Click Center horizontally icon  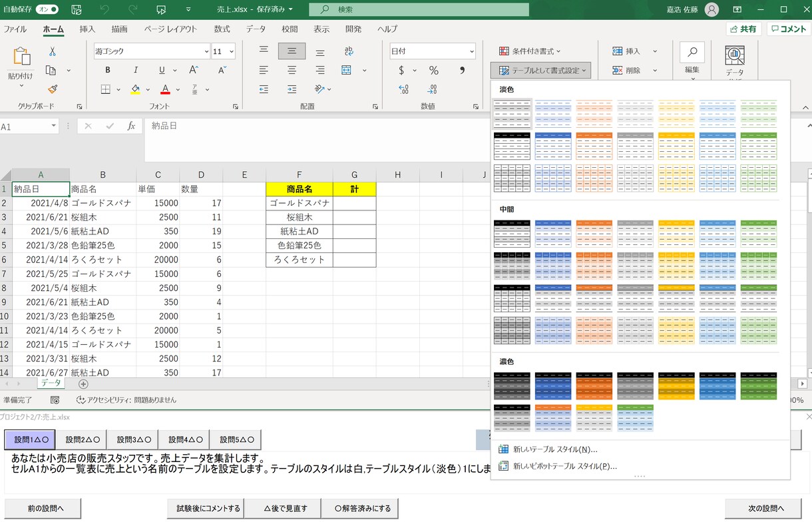click(292, 70)
